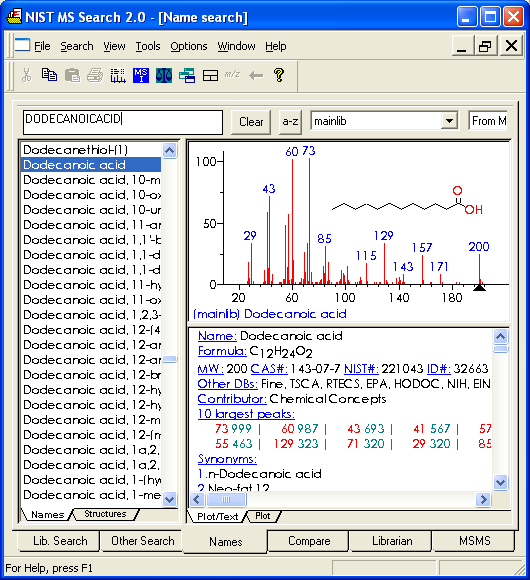Switch to the Lib. Search tab
This screenshot has height=580, width=530.
pos(60,541)
